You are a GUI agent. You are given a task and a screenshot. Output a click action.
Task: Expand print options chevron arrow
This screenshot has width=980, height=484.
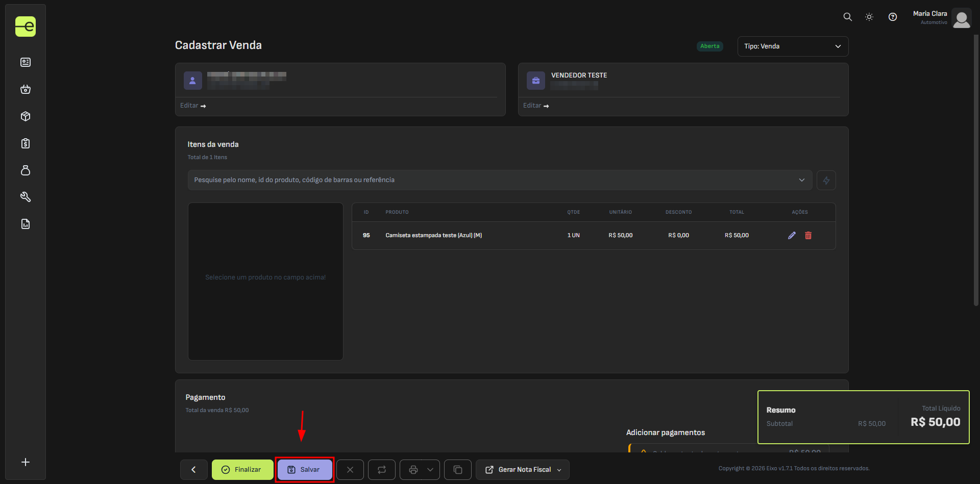pyautogui.click(x=430, y=470)
